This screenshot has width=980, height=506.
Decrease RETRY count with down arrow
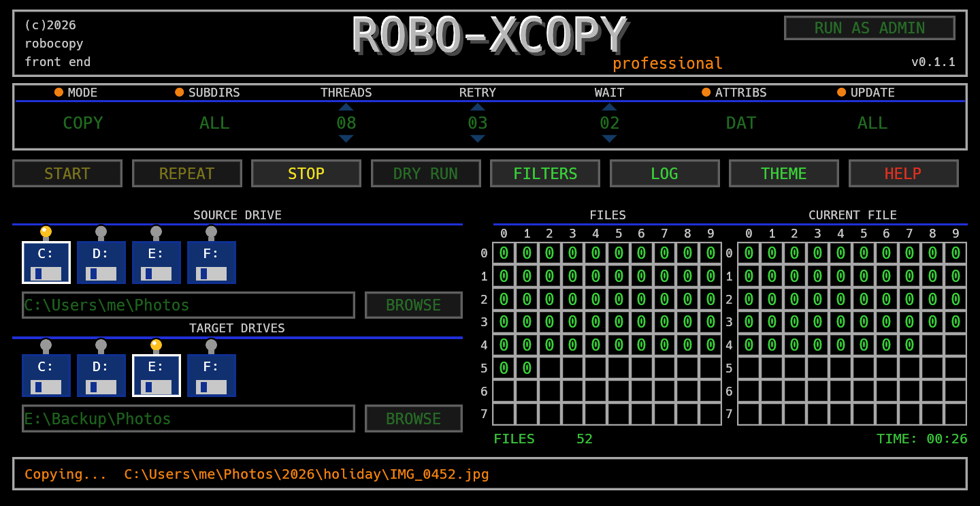tap(478, 139)
